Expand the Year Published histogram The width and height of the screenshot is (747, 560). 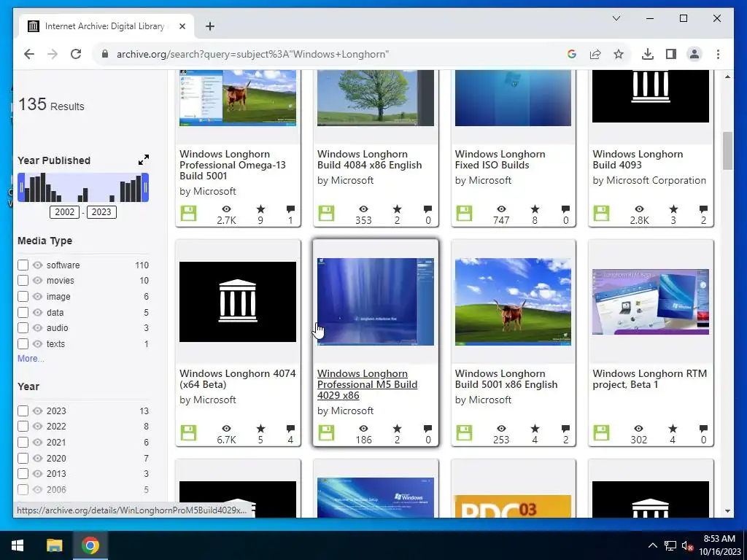point(144,160)
